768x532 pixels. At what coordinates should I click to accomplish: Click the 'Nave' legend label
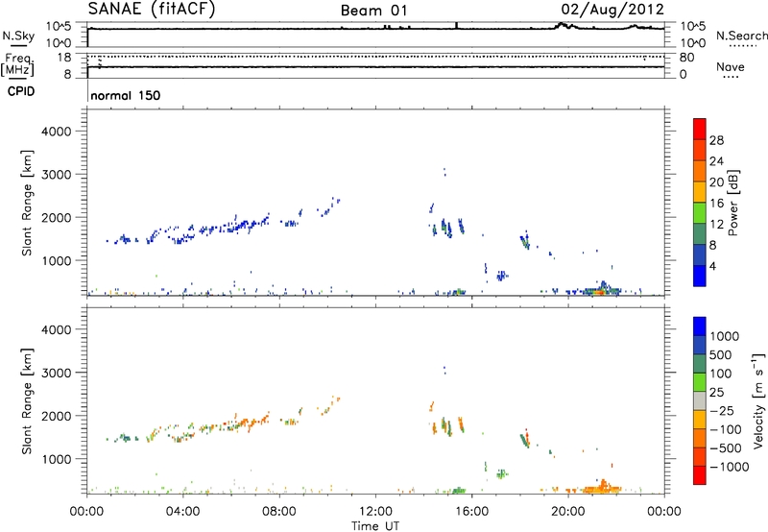731,67
